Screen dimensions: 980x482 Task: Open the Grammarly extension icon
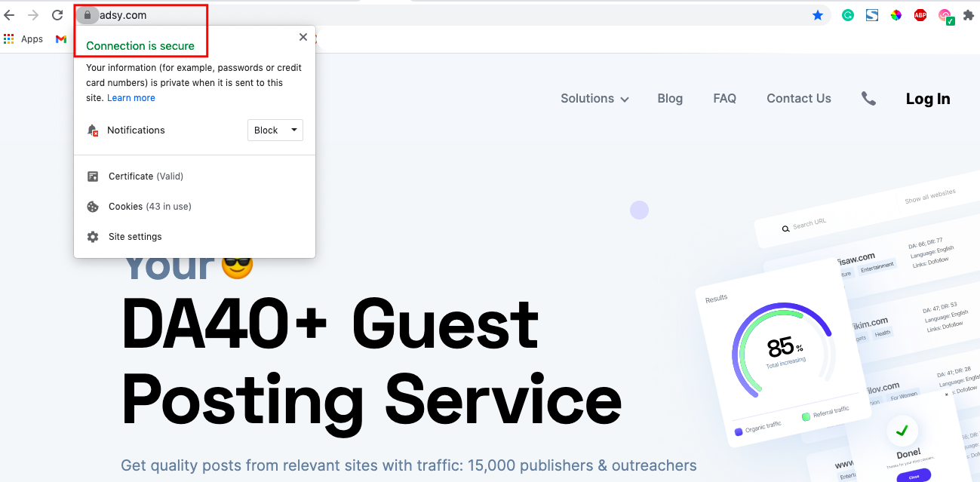click(848, 15)
